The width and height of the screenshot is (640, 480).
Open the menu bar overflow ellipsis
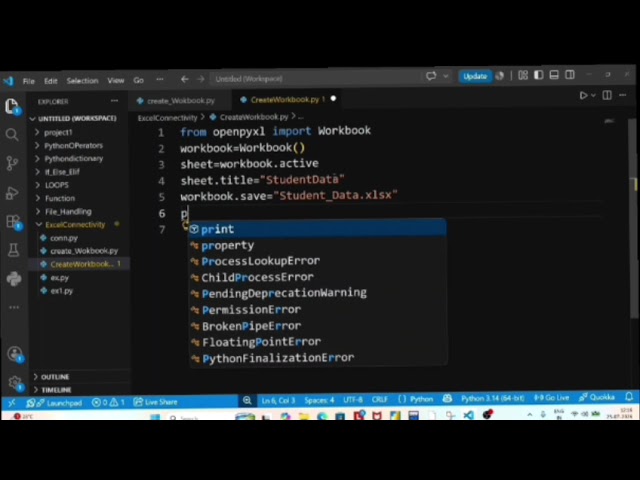160,80
